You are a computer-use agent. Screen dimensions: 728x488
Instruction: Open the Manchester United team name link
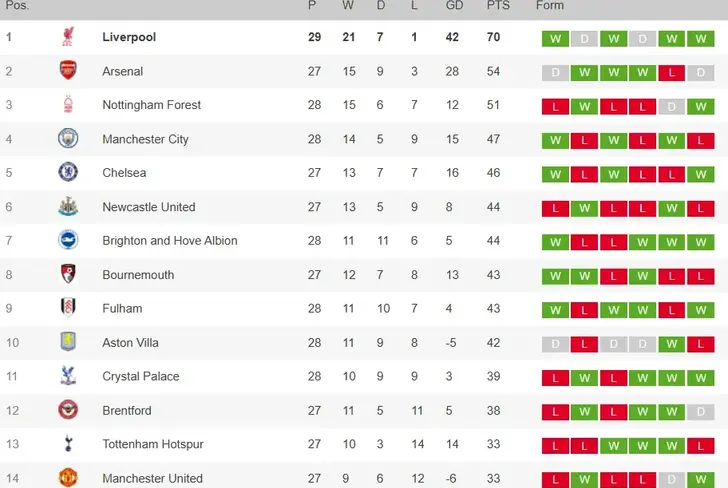click(x=152, y=479)
